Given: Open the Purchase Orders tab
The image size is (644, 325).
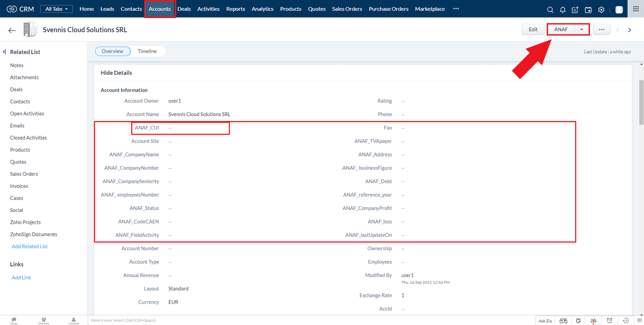Looking at the screenshot, I should 388,9.
